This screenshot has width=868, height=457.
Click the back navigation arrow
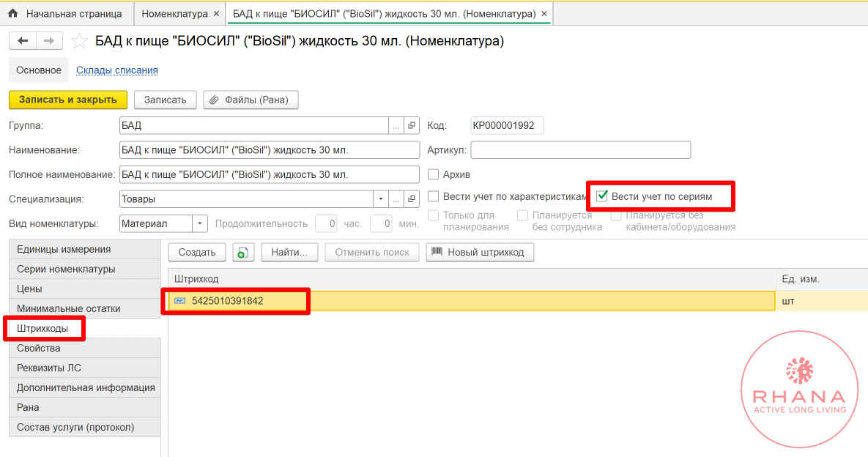coord(22,41)
